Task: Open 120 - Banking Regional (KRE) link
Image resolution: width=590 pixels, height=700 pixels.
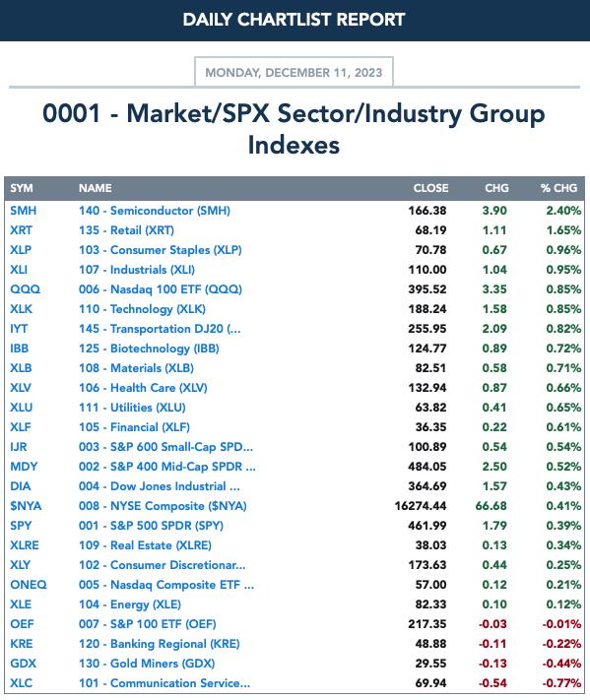Action: [x=160, y=644]
